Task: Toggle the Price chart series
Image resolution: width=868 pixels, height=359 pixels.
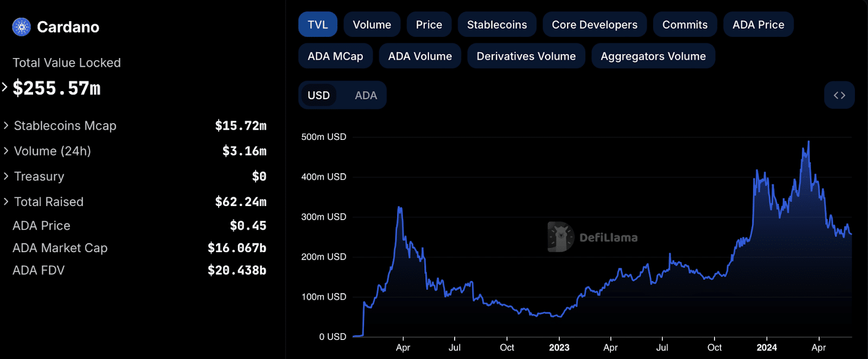Action: pyautogui.click(x=429, y=24)
